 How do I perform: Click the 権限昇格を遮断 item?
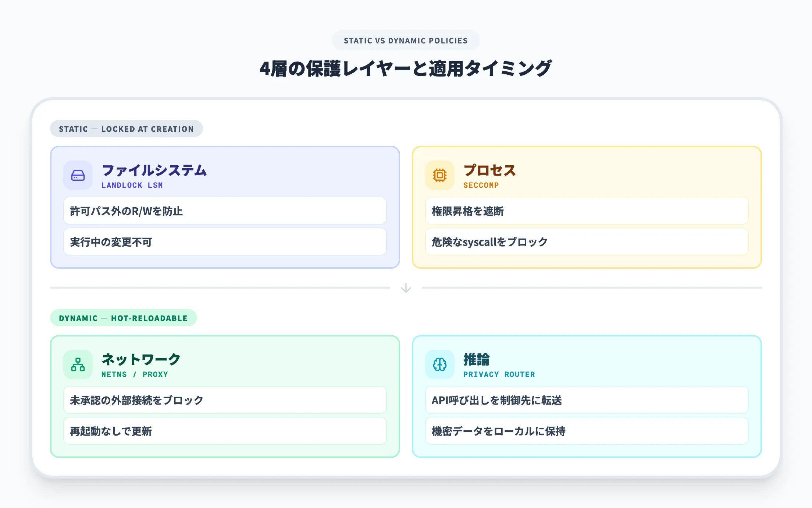586,211
